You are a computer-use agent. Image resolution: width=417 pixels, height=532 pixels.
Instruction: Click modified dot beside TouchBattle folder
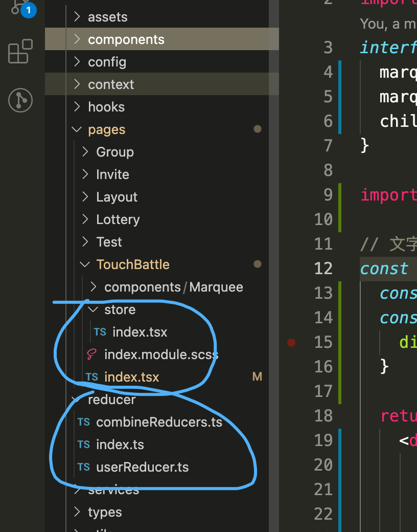(x=258, y=264)
